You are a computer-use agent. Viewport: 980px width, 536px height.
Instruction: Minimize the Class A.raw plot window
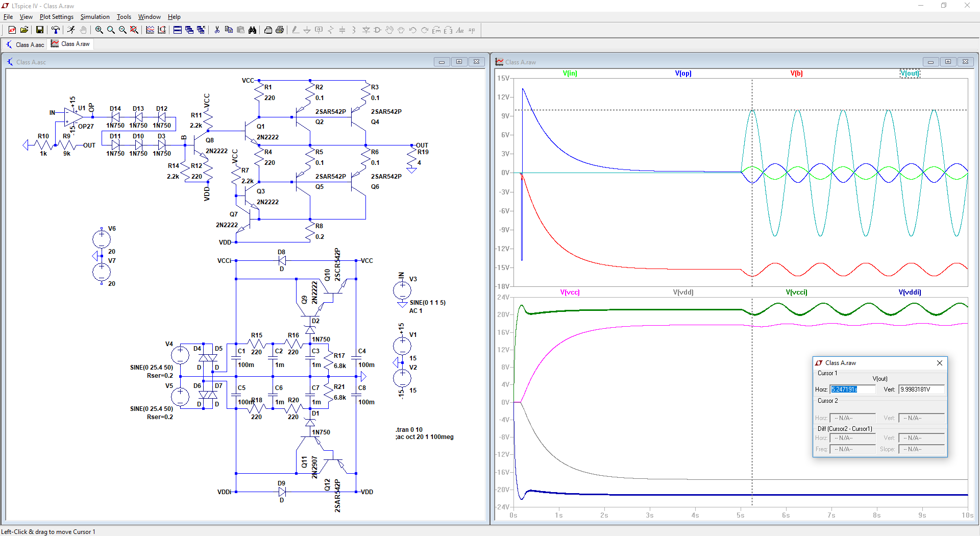930,62
